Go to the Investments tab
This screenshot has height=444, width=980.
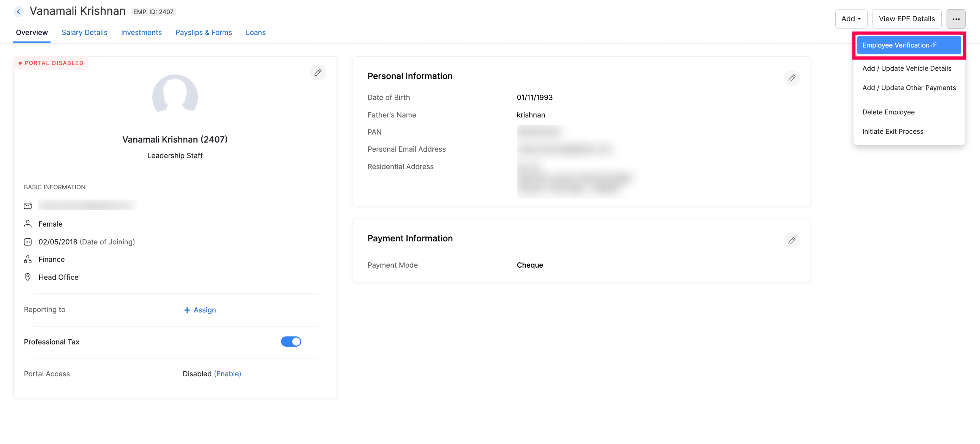[x=141, y=32]
